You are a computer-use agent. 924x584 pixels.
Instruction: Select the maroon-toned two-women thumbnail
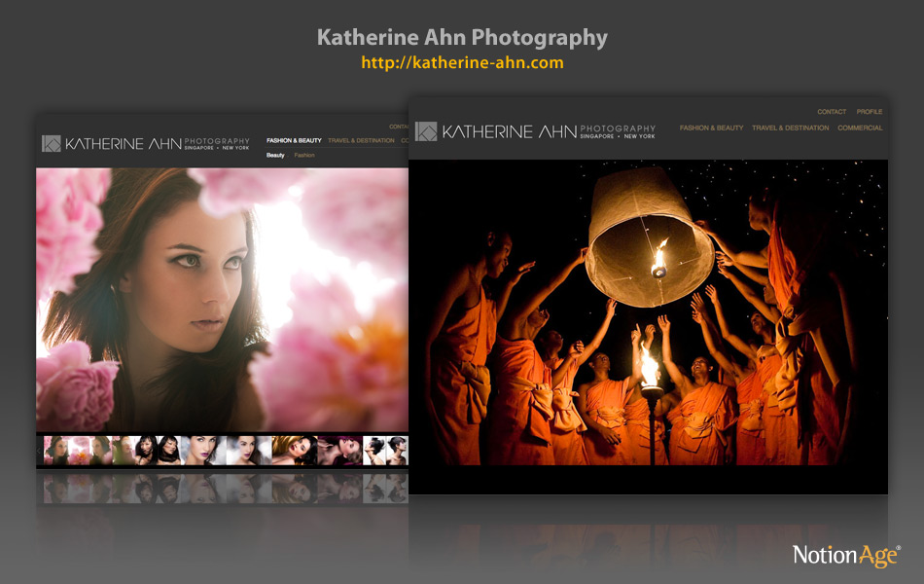coord(339,451)
